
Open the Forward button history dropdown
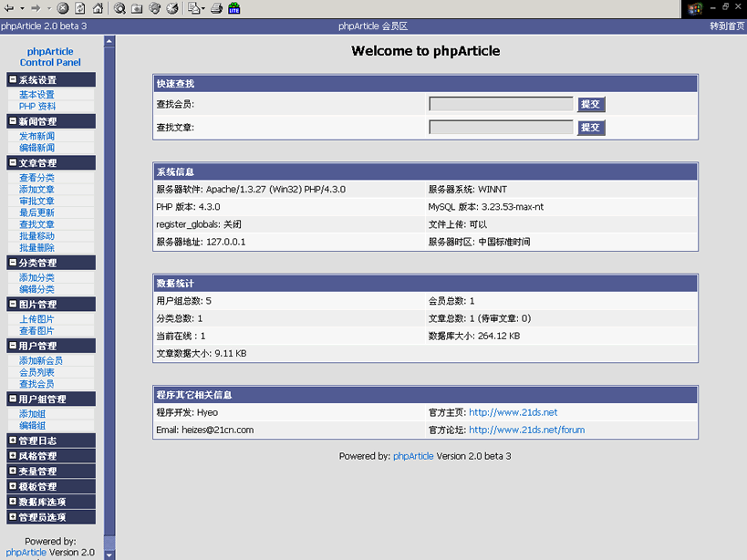click(48, 8)
